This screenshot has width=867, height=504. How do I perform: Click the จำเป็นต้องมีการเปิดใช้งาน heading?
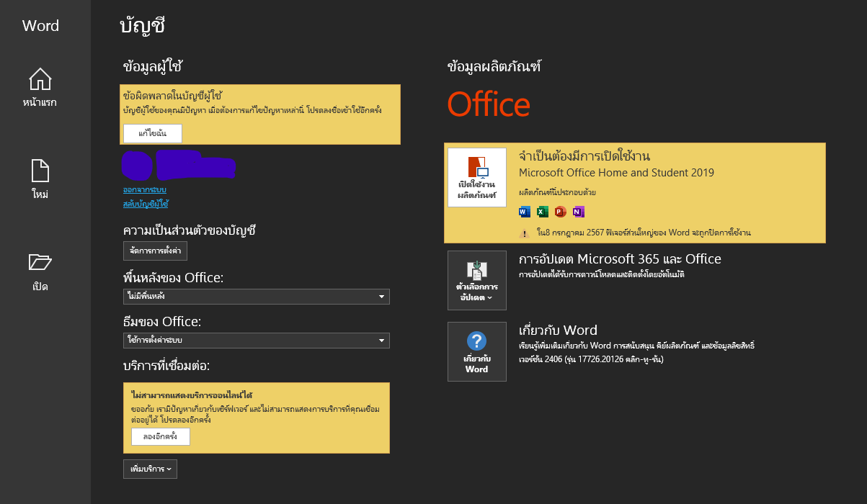(x=585, y=156)
